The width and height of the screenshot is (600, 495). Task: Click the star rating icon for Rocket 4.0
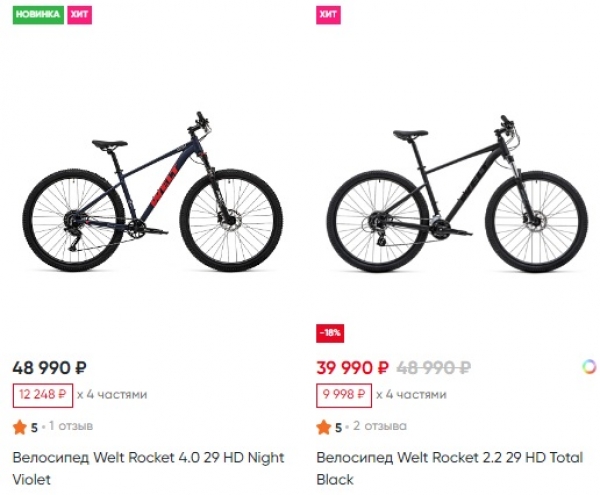(19, 427)
